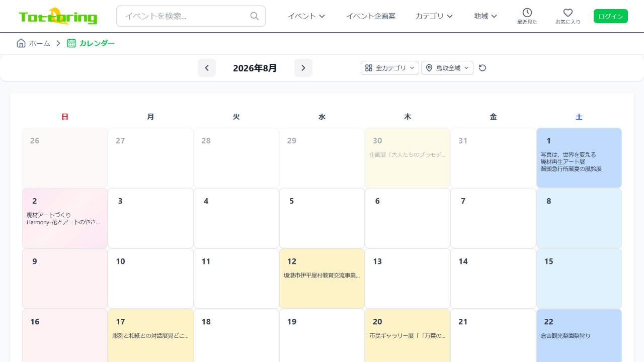This screenshot has width=644, height=362.
Task: Open event 廃材アートづくり on August 2
Action: [49, 215]
